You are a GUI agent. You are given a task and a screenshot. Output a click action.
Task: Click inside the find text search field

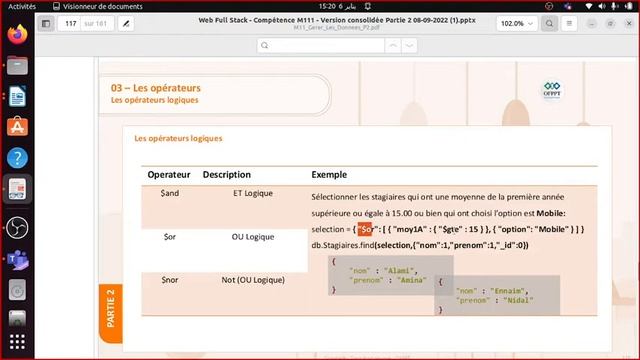[x=321, y=45]
